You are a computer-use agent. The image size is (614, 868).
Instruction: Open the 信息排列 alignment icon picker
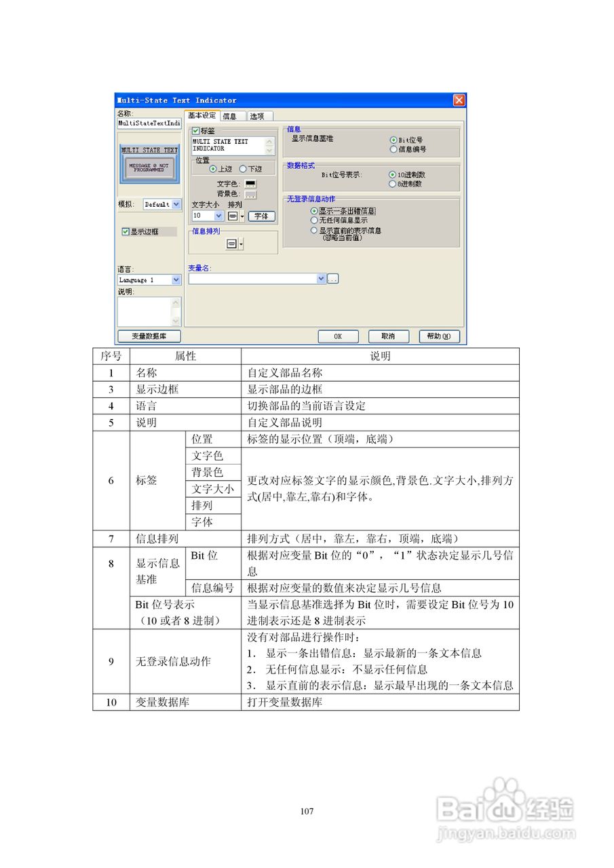click(232, 243)
